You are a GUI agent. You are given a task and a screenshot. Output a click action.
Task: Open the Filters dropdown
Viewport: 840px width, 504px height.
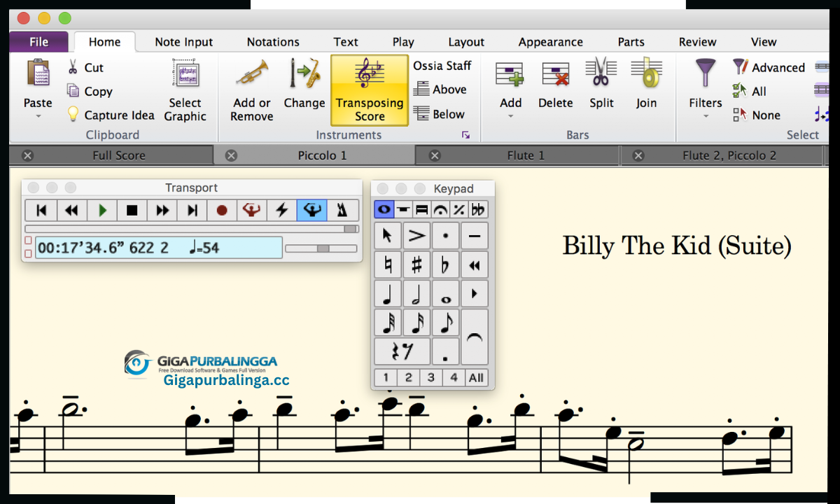705,116
